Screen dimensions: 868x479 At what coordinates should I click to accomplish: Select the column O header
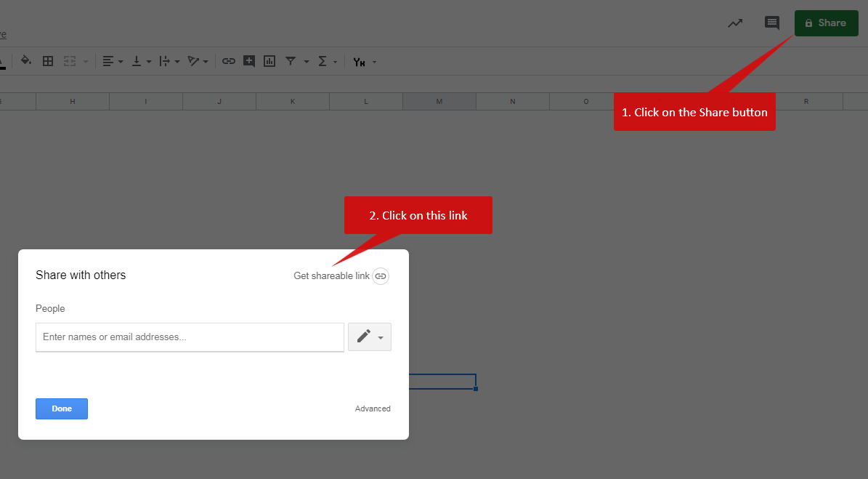(x=586, y=101)
